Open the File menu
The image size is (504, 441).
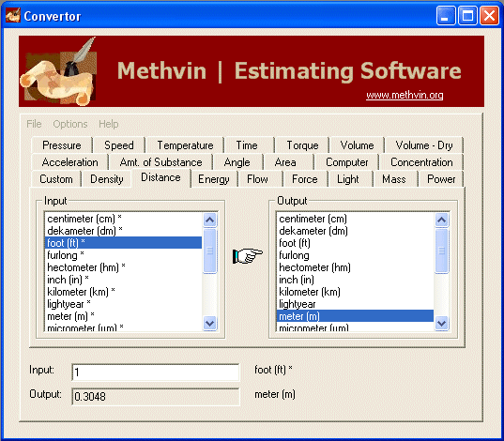pyautogui.click(x=34, y=124)
